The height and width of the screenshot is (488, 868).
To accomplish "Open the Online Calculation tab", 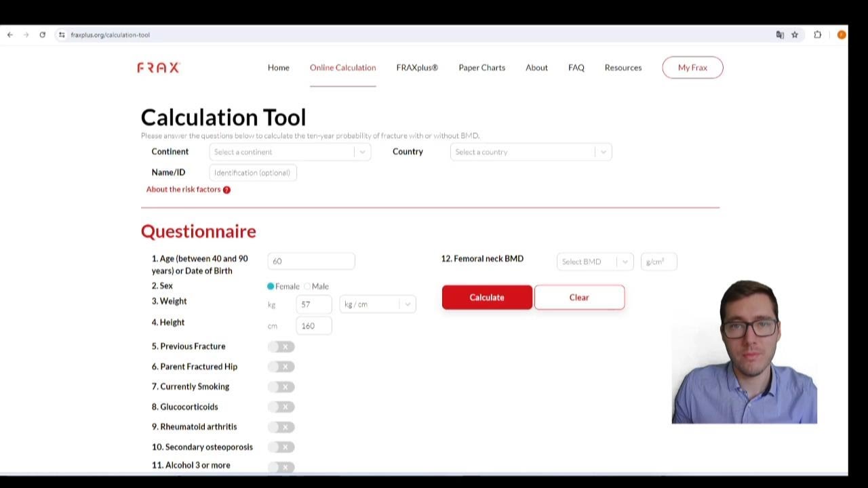I will coord(342,68).
